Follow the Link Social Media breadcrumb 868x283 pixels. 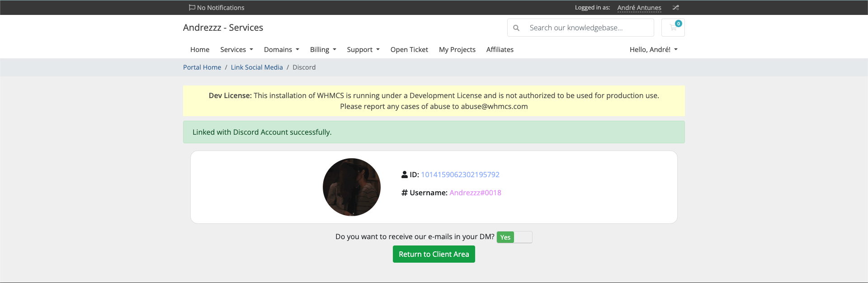pyautogui.click(x=257, y=67)
